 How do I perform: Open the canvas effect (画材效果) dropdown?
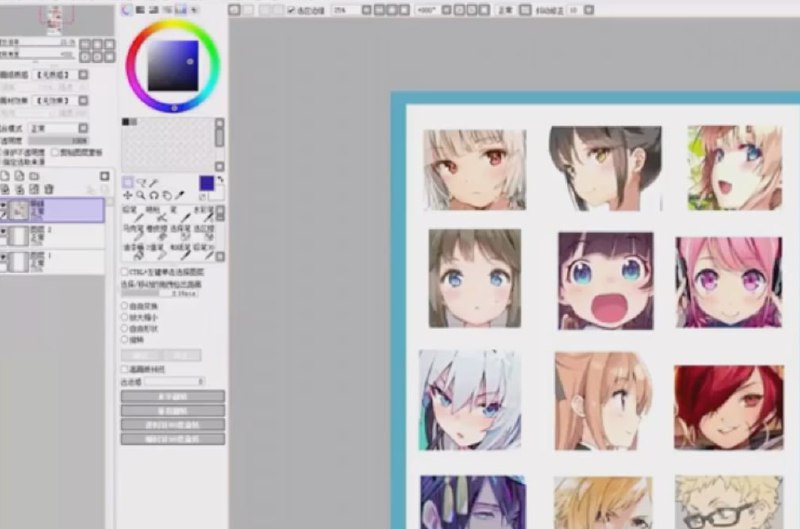coord(83,100)
